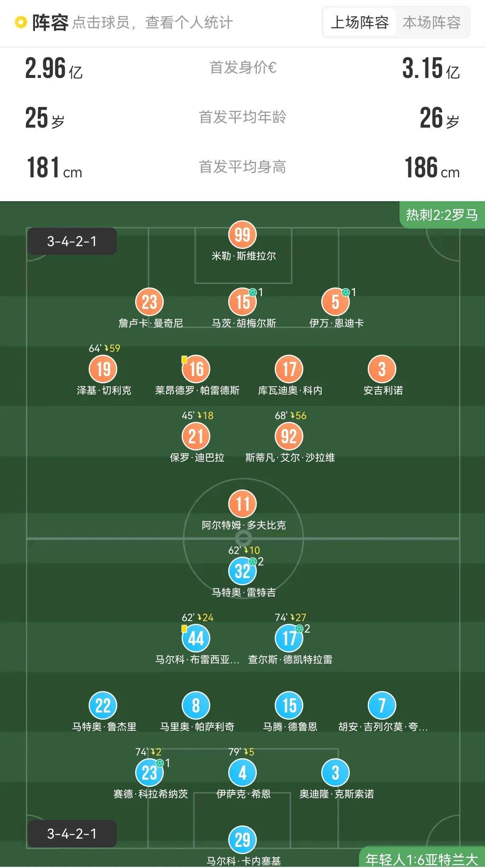Tap 保罗·迪巴拉 player name label
485x868 pixels.
(x=197, y=458)
